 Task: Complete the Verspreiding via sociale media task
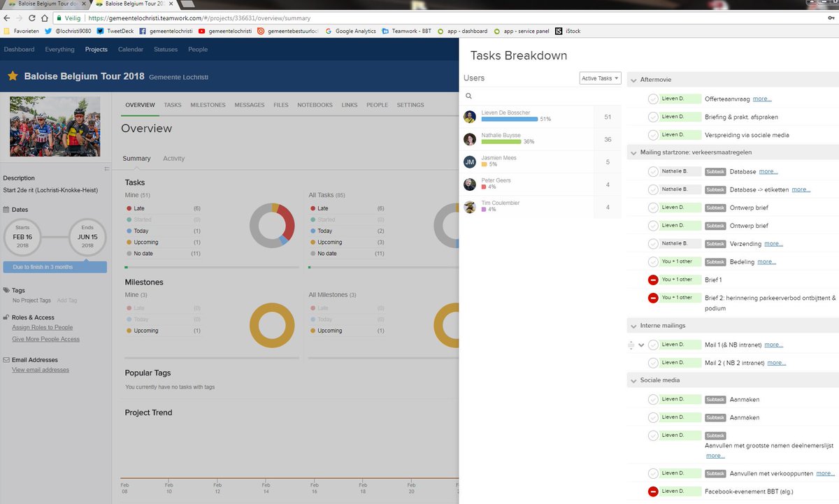click(x=653, y=135)
